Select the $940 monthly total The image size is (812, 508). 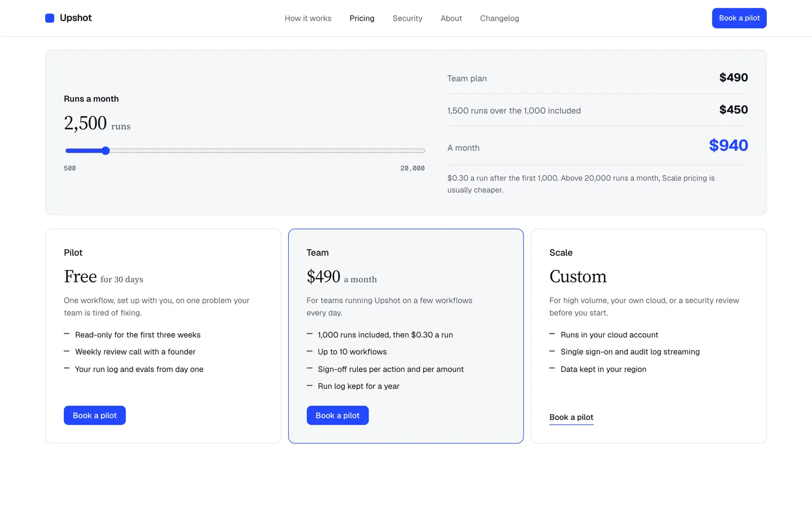pos(728,146)
